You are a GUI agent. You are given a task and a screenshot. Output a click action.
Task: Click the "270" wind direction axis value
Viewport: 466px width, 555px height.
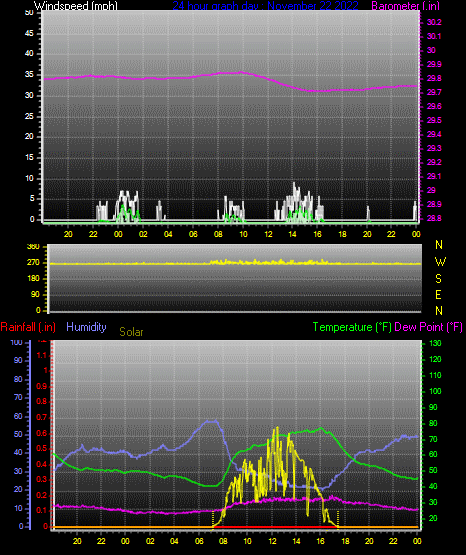[x=33, y=263]
